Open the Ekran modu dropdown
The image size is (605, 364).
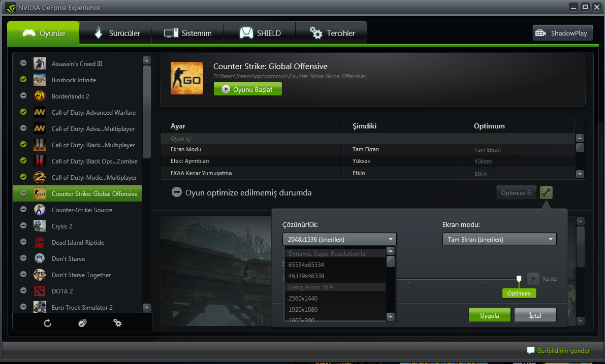coord(499,240)
